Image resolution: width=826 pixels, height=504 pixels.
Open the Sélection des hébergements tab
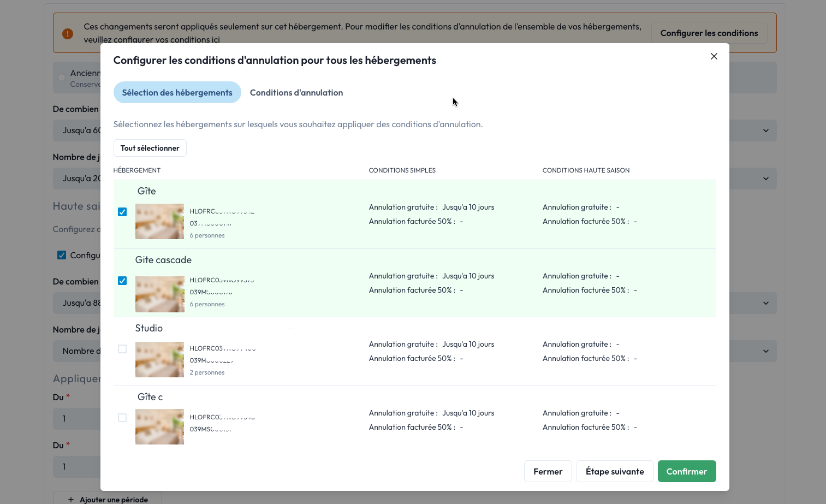pyautogui.click(x=177, y=92)
